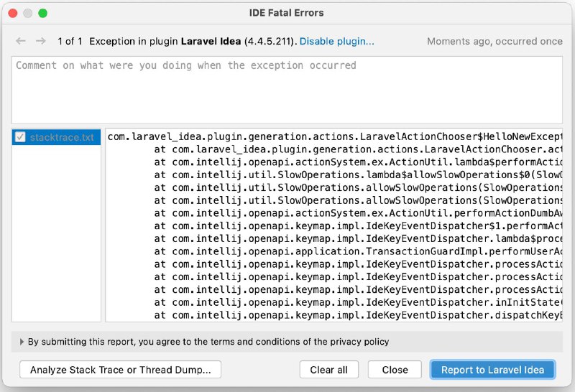Click the Disable plugin... link
575x392 pixels.
[336, 42]
